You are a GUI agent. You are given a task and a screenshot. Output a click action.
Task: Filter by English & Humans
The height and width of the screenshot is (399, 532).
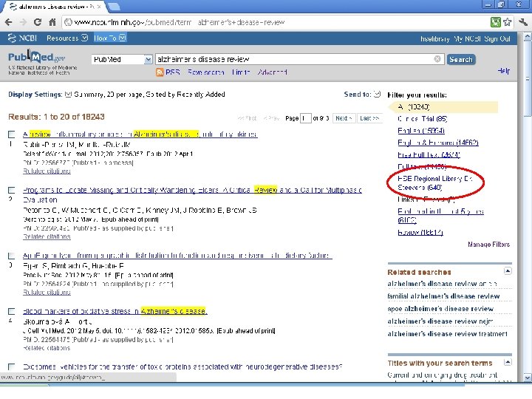click(x=438, y=143)
